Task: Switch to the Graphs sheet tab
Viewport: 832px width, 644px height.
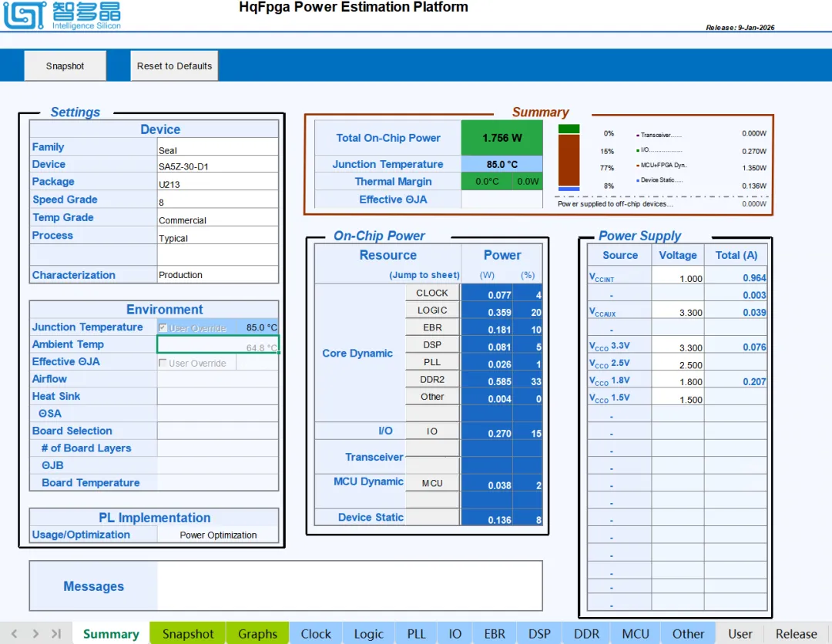Action: coord(257,634)
